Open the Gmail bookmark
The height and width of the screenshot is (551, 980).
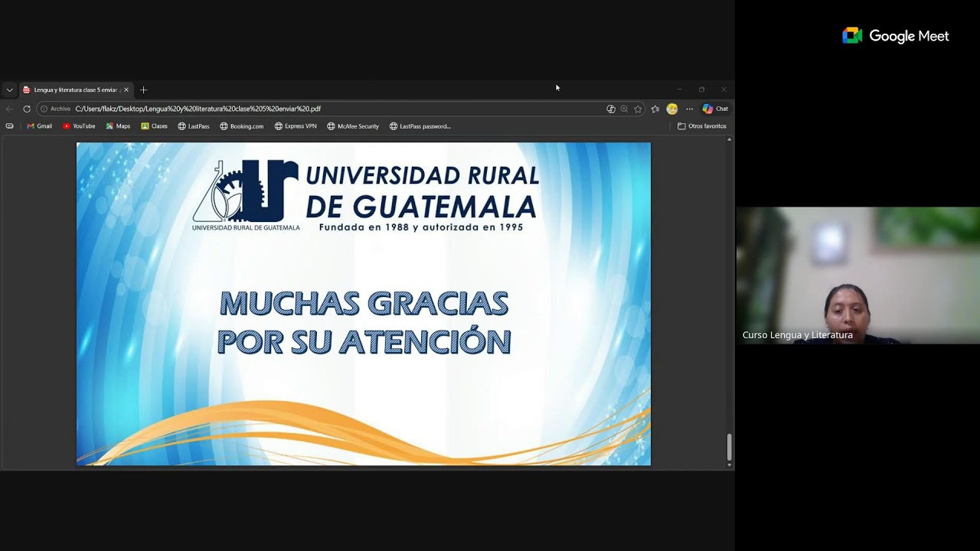[x=39, y=126]
